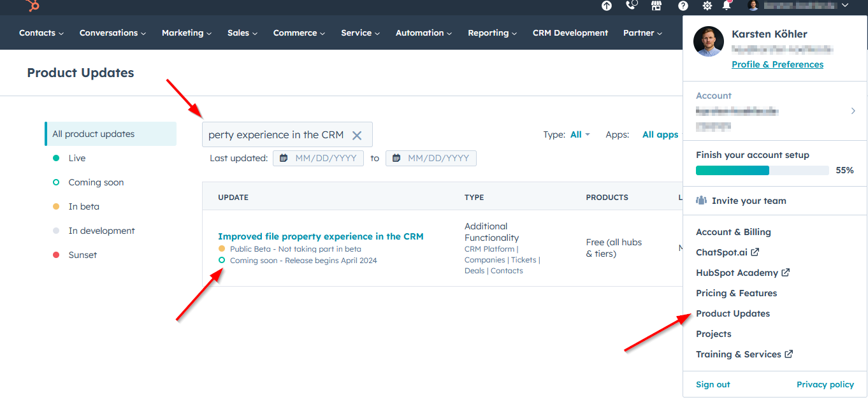
Task: Open the CRM Development menu item
Action: point(570,32)
